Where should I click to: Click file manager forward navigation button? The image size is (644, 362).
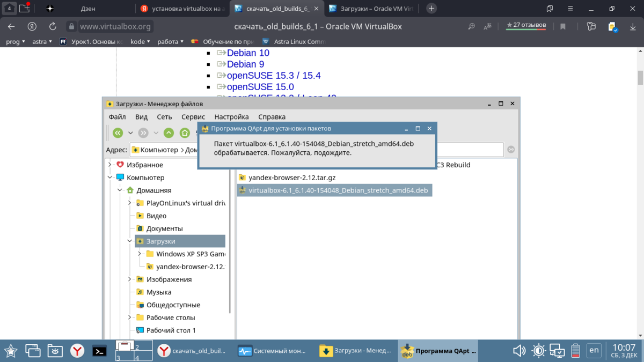tap(143, 133)
